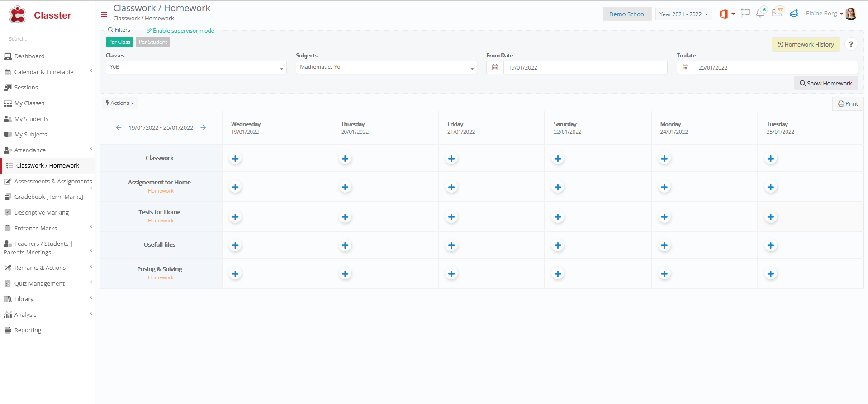Viewport: 868px width, 404px height.
Task: Select the Per Class view
Action: tap(119, 42)
